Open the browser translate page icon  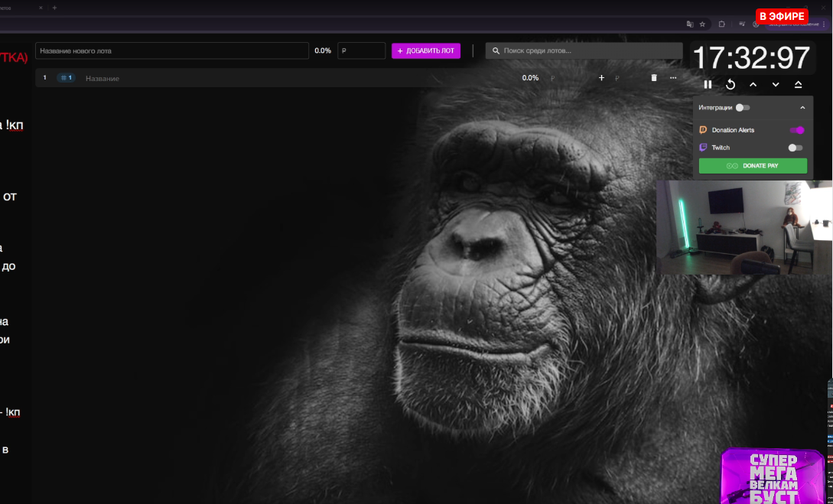click(689, 24)
